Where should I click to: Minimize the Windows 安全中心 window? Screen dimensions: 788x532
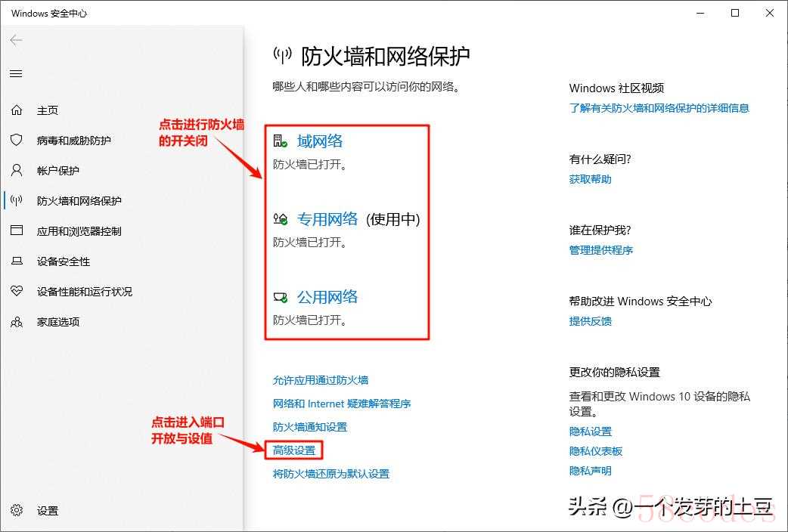pos(700,13)
